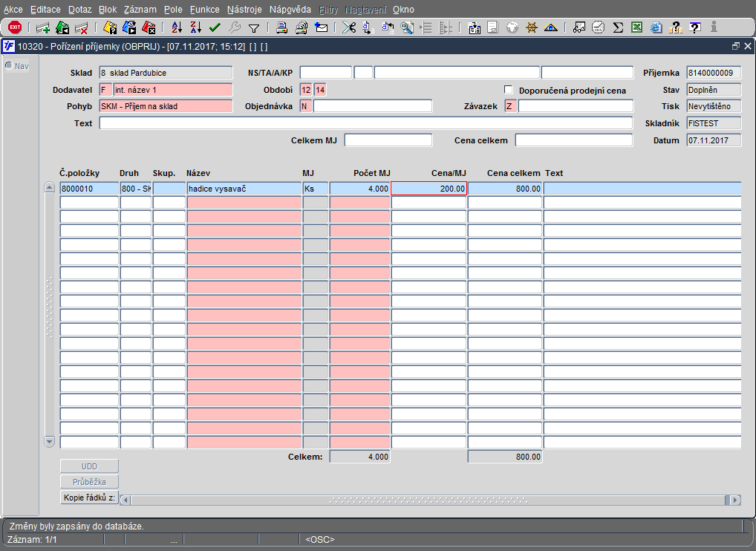This screenshot has width=756, height=551.
Task: Open the Dotaz menu
Action: point(79,9)
